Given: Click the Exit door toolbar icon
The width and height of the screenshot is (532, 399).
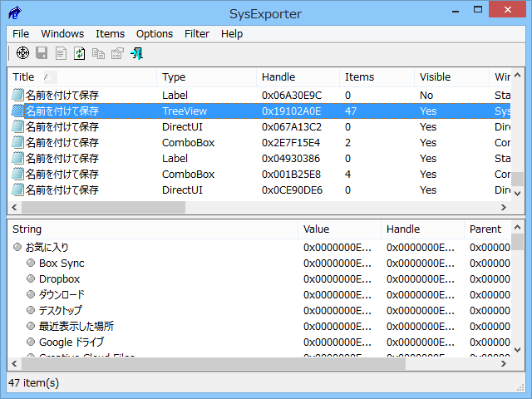Looking at the screenshot, I should click(136, 53).
